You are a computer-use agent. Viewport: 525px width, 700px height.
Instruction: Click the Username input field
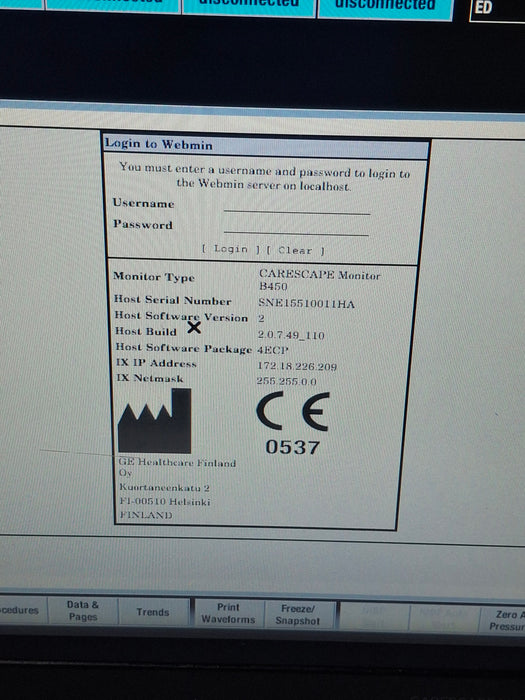[x=297, y=207]
